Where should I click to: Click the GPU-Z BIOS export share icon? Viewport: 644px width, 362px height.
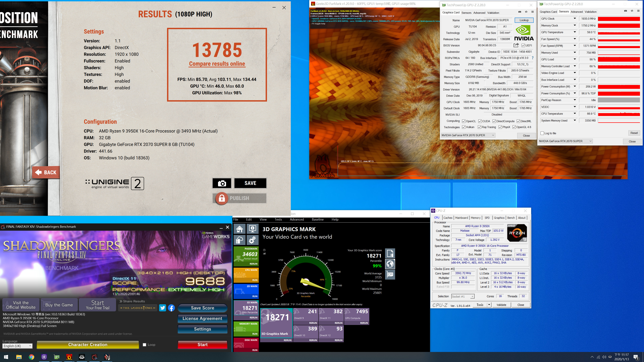tap(516, 45)
